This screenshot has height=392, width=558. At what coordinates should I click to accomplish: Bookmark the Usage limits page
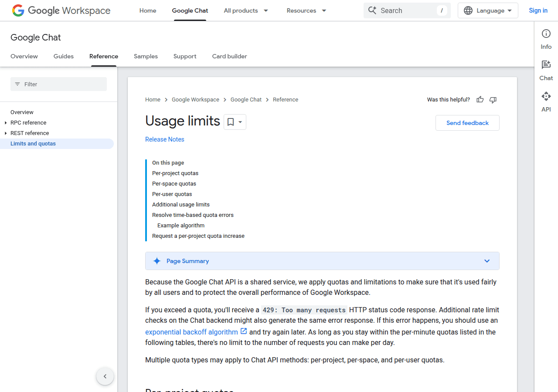coord(231,122)
